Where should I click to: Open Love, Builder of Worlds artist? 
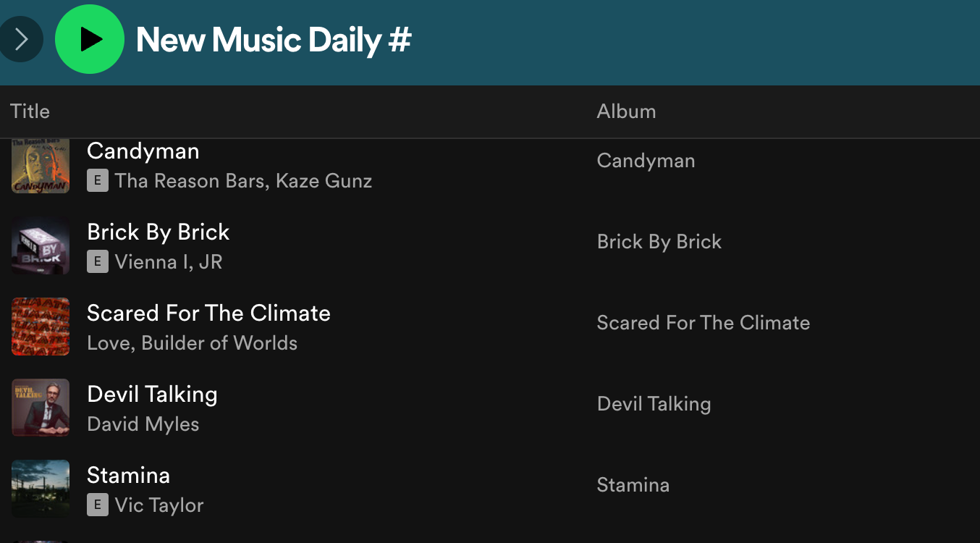pos(193,342)
